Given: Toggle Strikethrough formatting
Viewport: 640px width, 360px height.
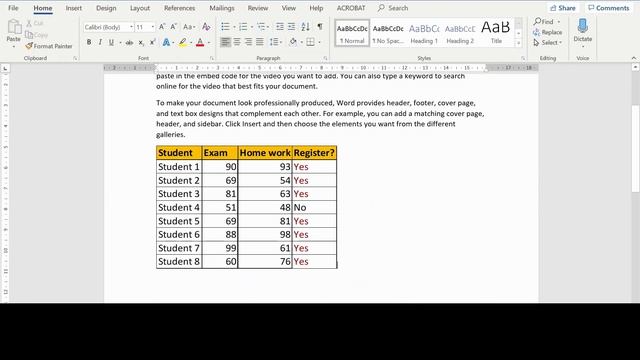Looking at the screenshot, I should pos(129,42).
